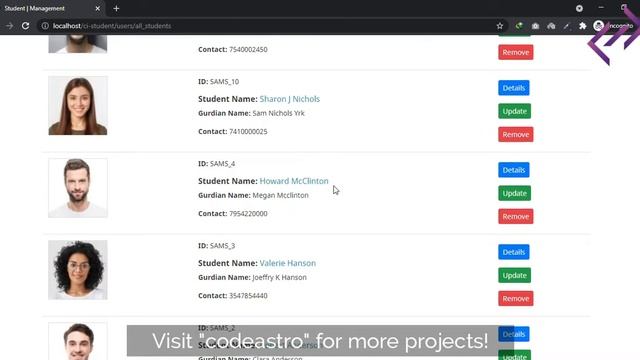
Task: Close the Student | Management tab
Action: [x=98, y=8]
